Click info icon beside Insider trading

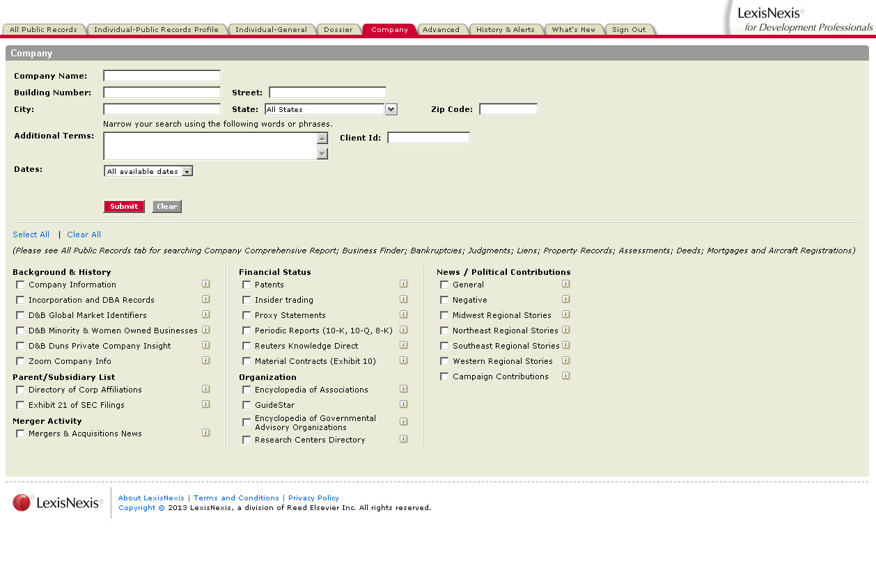click(404, 299)
